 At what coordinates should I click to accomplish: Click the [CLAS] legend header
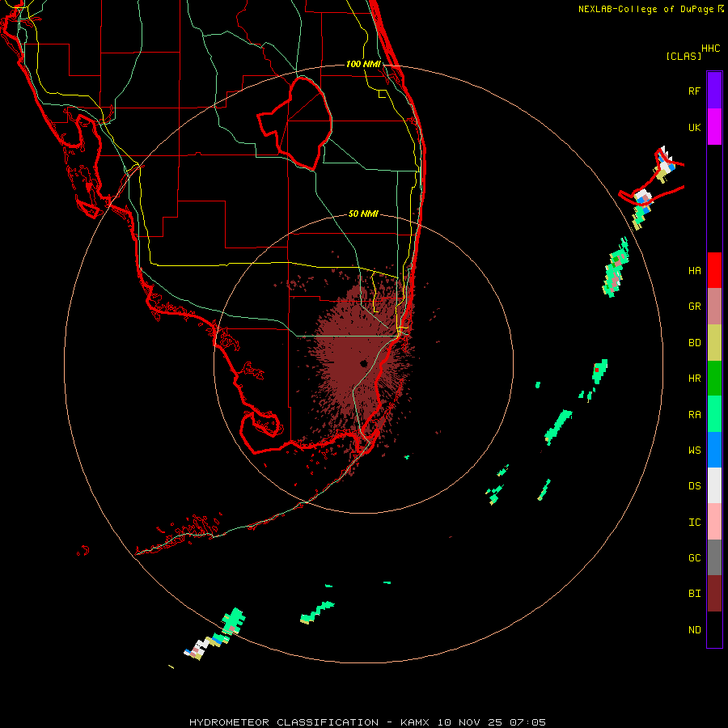(x=684, y=56)
